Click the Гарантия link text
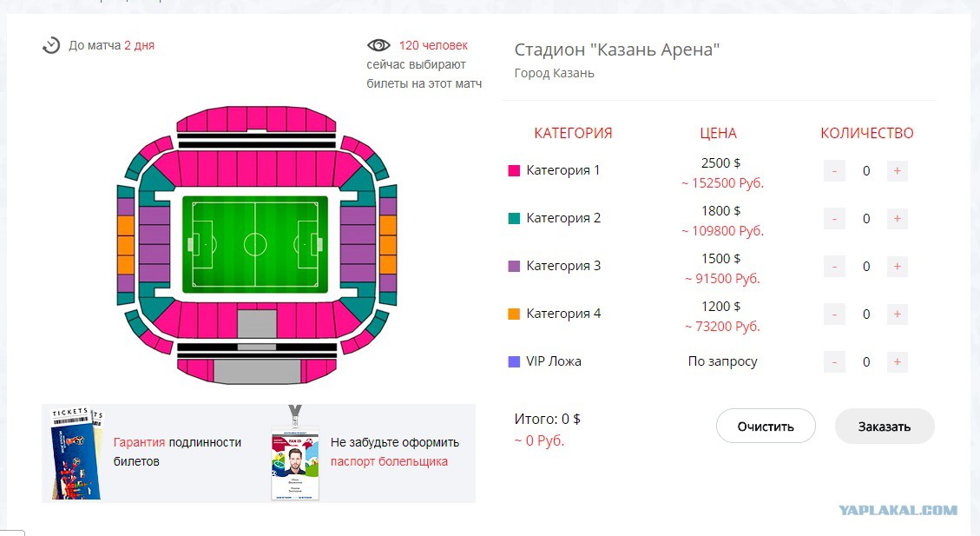Viewport: 980px width, 536px height. pos(139,442)
